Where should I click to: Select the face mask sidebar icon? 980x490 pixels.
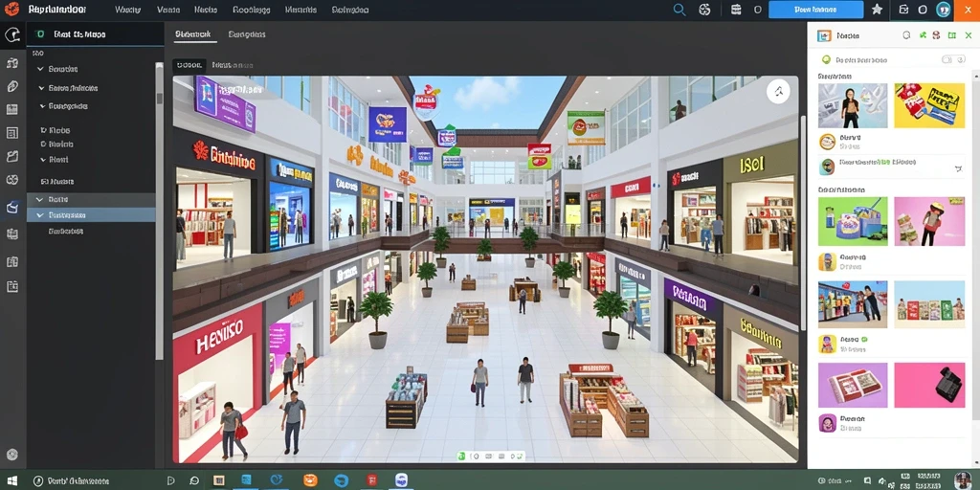tap(11, 180)
